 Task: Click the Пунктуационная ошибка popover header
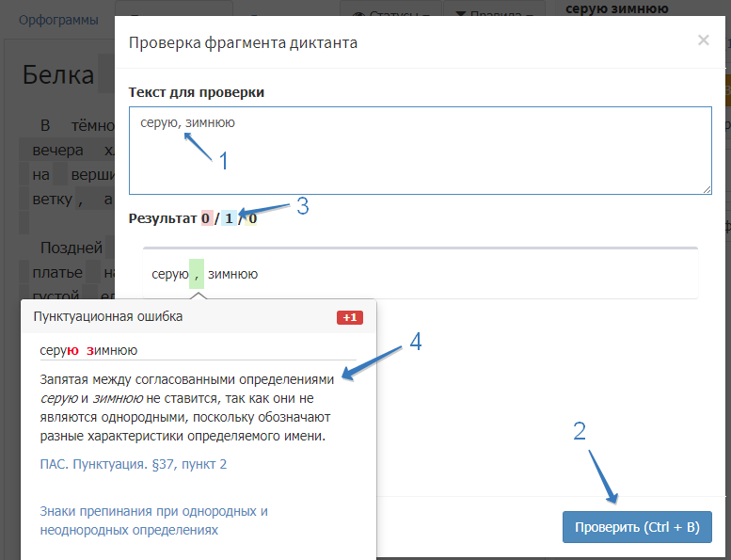point(107,317)
